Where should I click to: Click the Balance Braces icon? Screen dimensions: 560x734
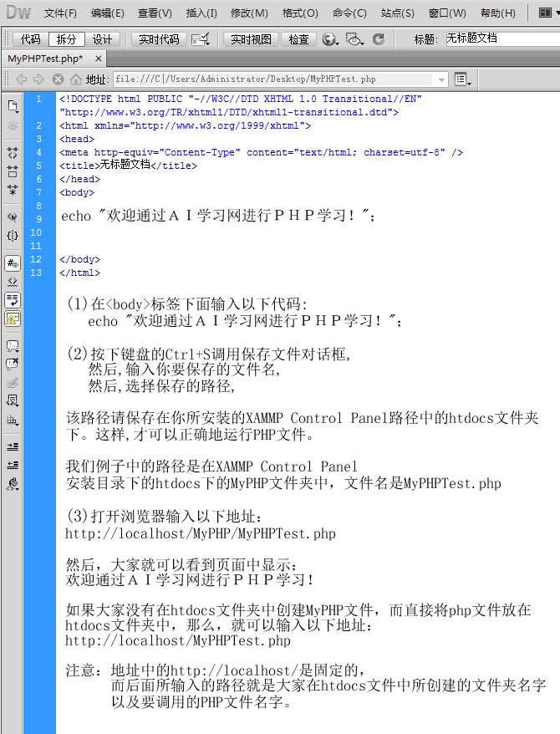click(x=13, y=236)
